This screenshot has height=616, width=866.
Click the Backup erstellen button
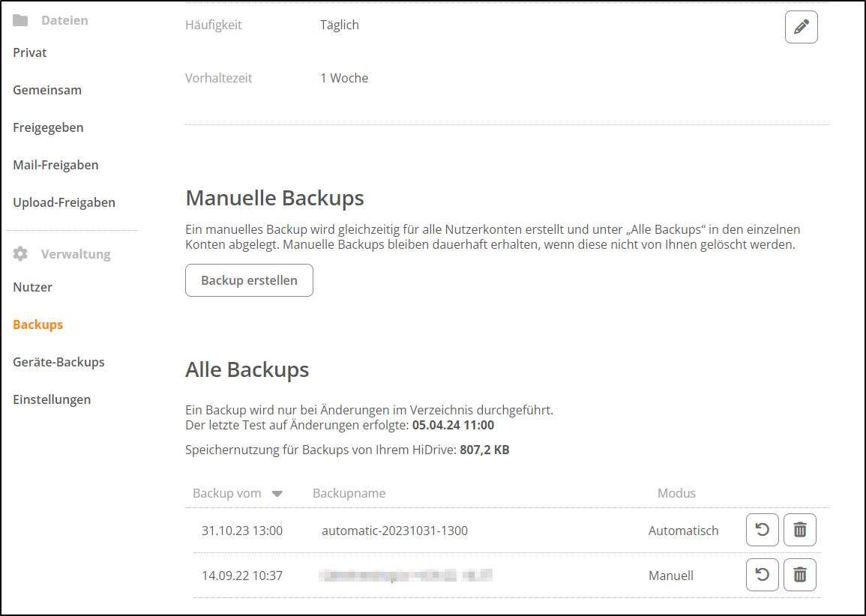[249, 280]
